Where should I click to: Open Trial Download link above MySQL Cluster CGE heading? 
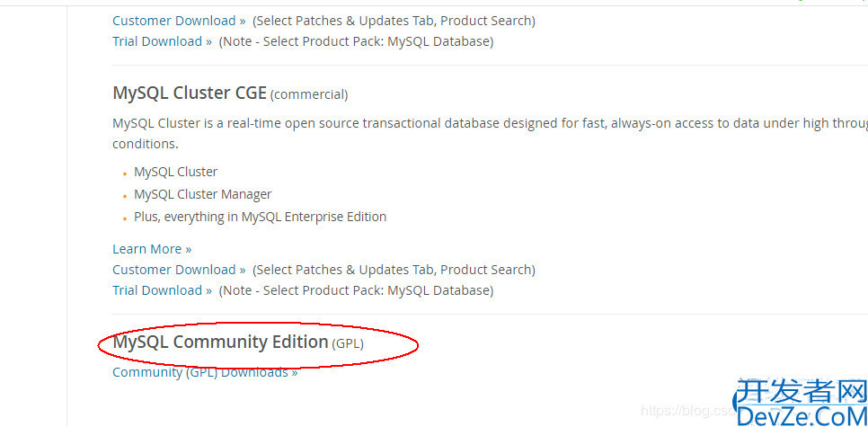[162, 41]
